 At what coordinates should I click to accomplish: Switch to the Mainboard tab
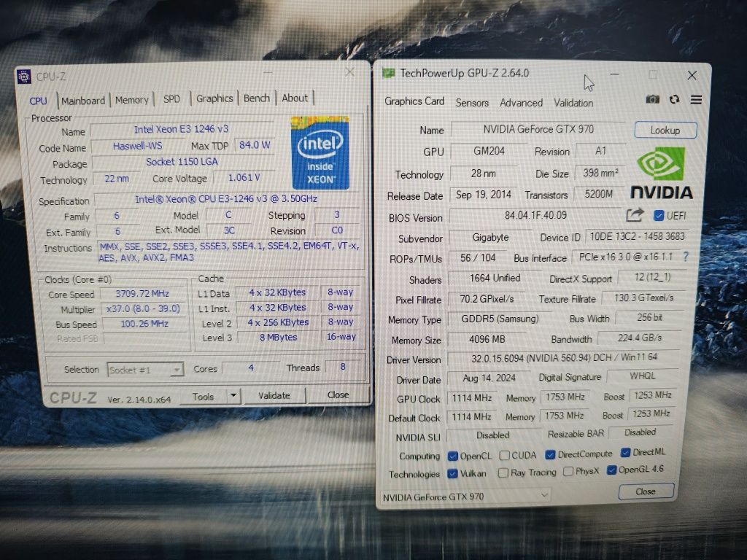click(83, 101)
